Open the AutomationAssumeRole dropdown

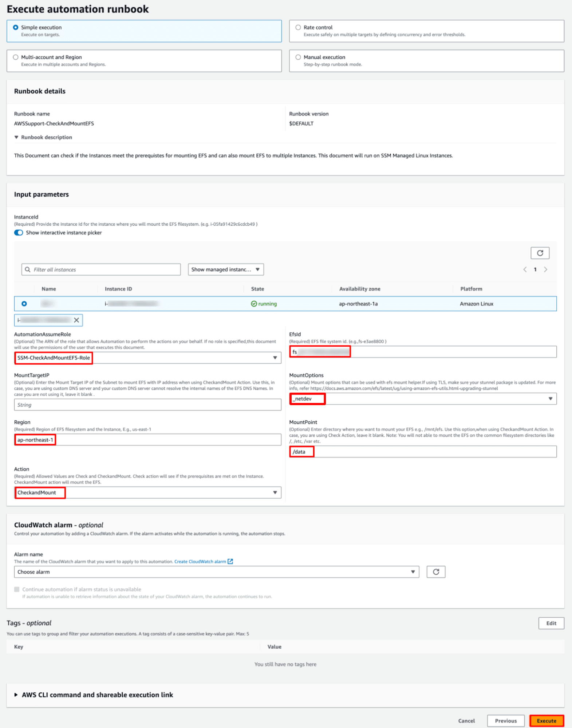[147, 358]
